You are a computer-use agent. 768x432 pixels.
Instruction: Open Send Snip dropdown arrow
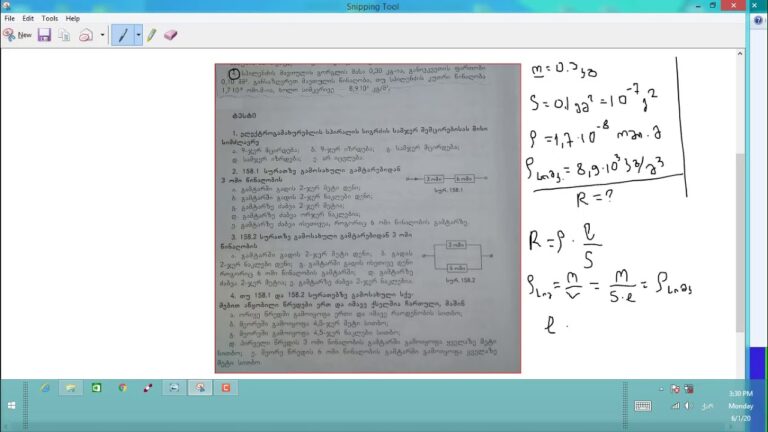(102, 35)
